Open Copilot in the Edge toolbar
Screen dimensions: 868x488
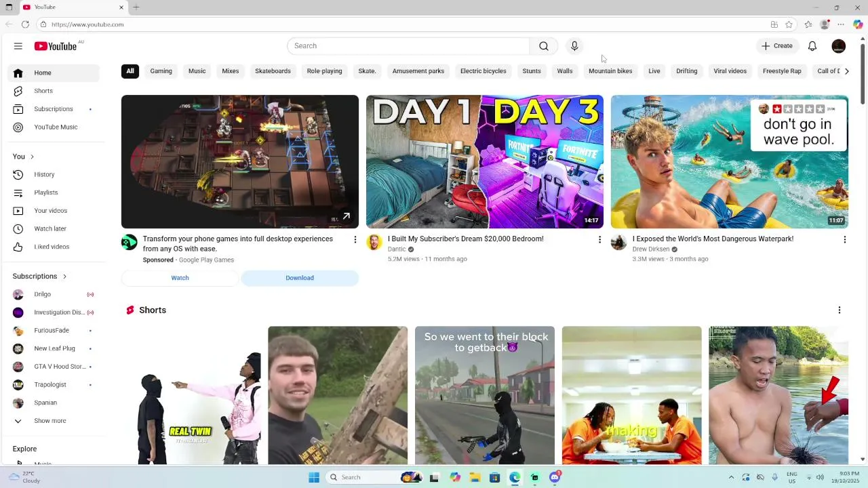858,24
